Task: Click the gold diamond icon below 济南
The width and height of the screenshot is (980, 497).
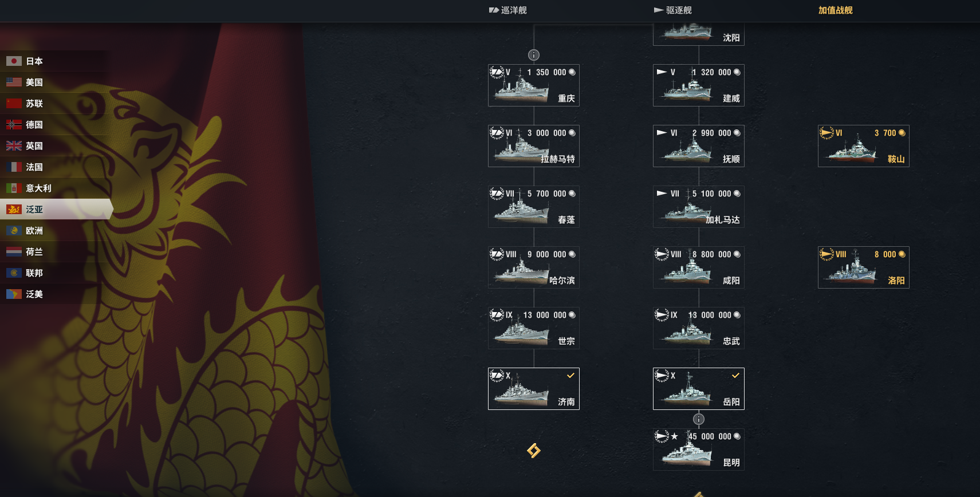Action: (534, 451)
